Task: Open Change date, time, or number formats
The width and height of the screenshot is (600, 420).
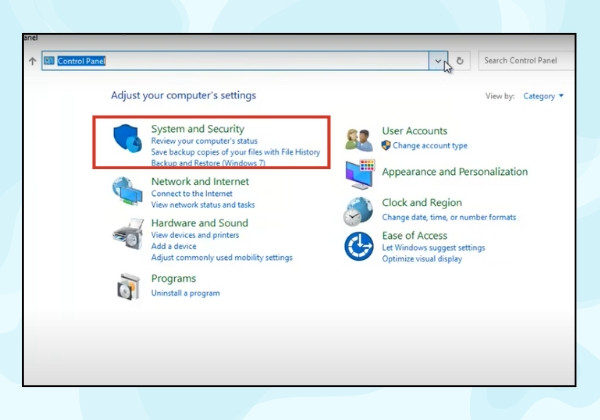Action: tap(449, 217)
